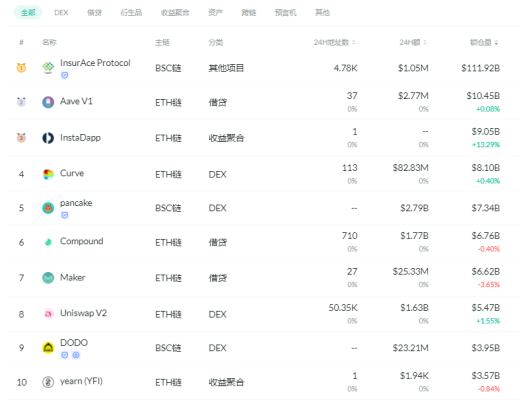Open the DODO project link

74,342
